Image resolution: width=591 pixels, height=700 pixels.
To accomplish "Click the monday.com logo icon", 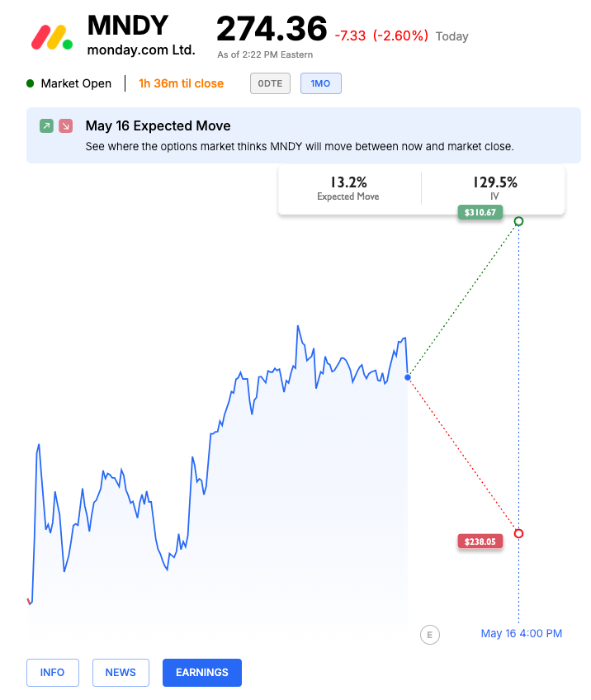I will (51, 37).
